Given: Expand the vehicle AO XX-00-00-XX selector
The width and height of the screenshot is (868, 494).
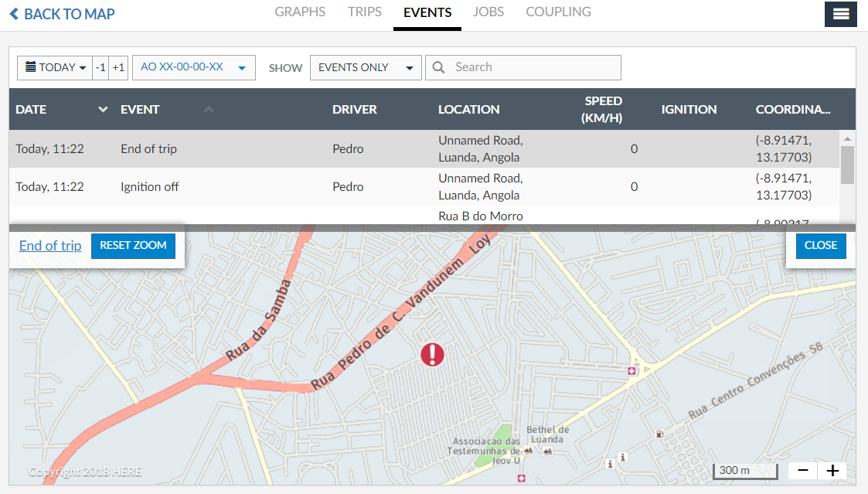Looking at the screenshot, I should pos(193,67).
